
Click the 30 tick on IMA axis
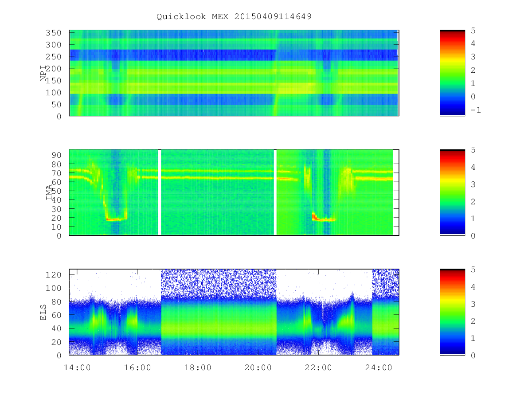coord(57,209)
